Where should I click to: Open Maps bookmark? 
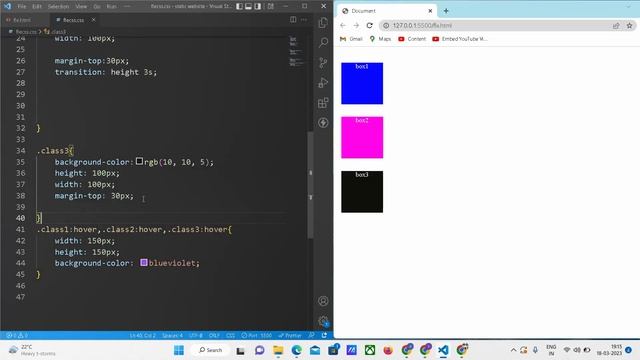point(380,39)
